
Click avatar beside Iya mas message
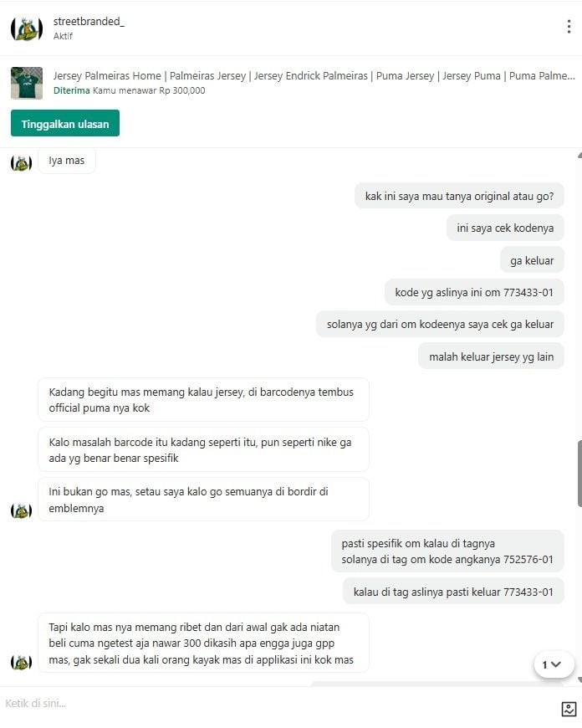pos(21,163)
